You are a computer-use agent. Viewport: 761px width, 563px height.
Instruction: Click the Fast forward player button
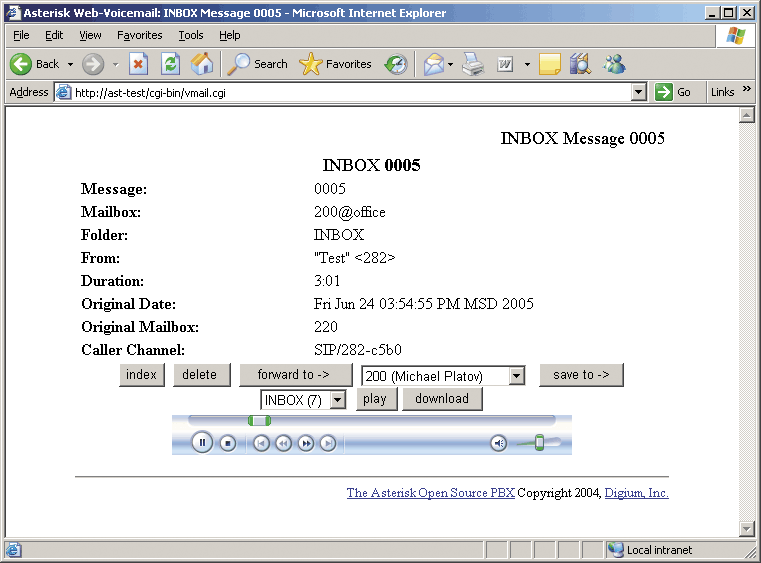point(306,443)
